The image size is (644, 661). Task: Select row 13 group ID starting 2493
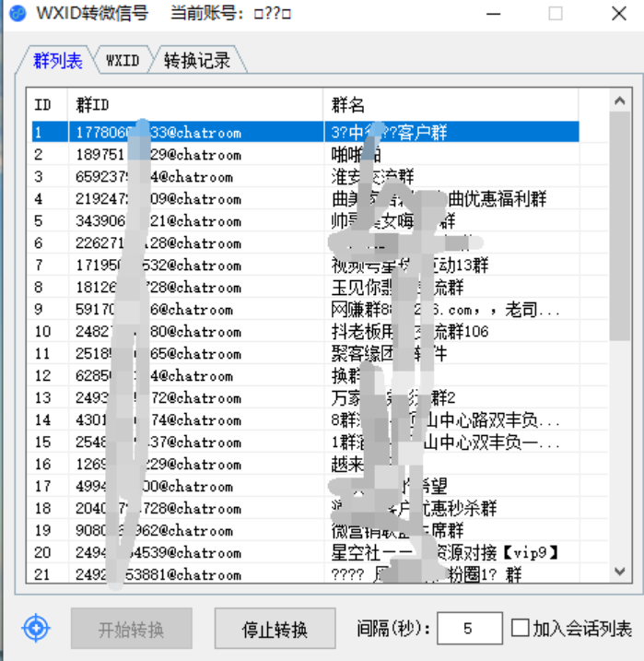pyautogui.click(x=305, y=397)
